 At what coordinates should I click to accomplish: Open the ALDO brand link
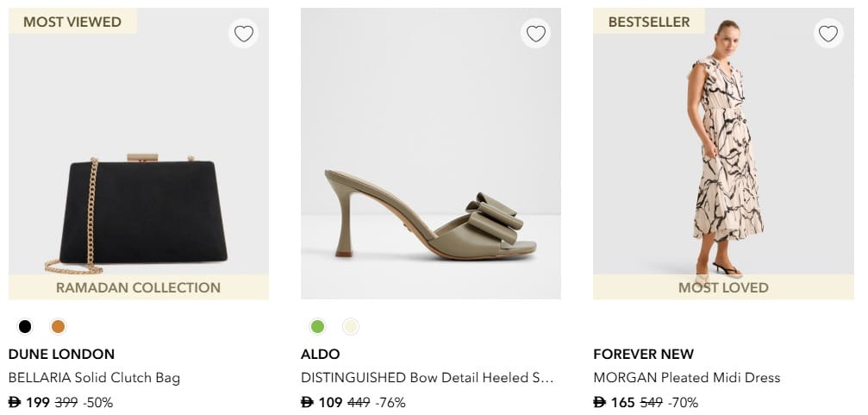[320, 354]
